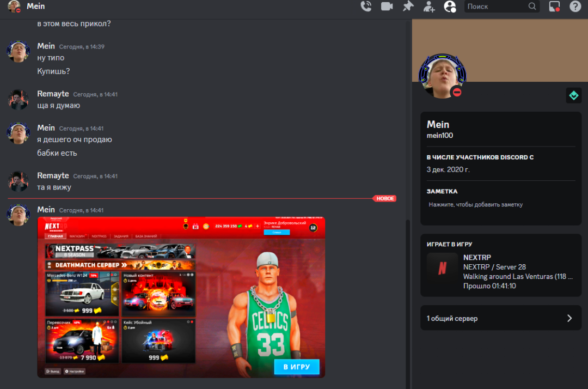Click the NEXTPASS 8 season banner

[120, 251]
